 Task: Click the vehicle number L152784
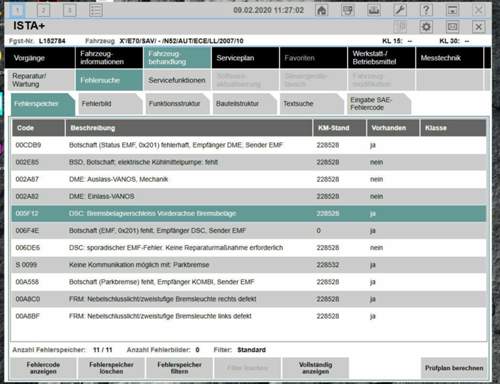tap(52, 41)
